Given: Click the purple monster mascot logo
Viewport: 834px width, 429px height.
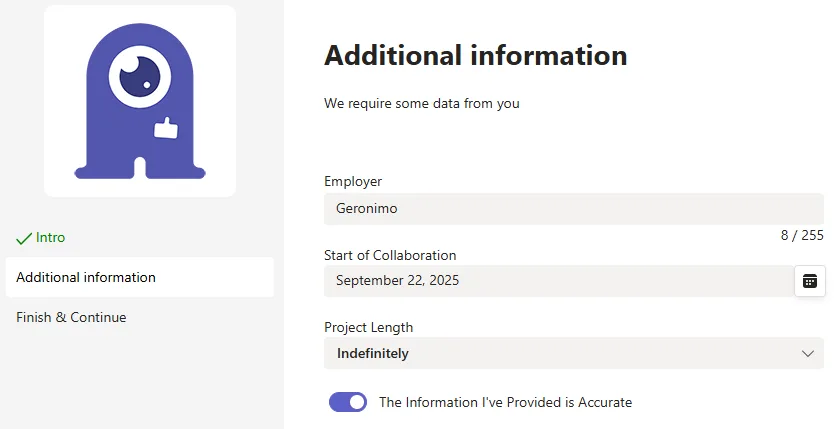Looking at the screenshot, I should click(x=140, y=101).
